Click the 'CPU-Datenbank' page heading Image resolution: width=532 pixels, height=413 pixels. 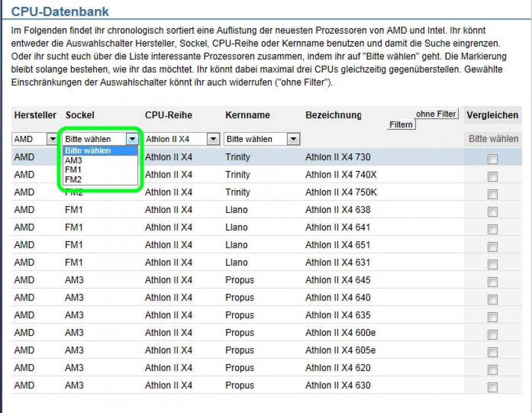click(x=60, y=11)
